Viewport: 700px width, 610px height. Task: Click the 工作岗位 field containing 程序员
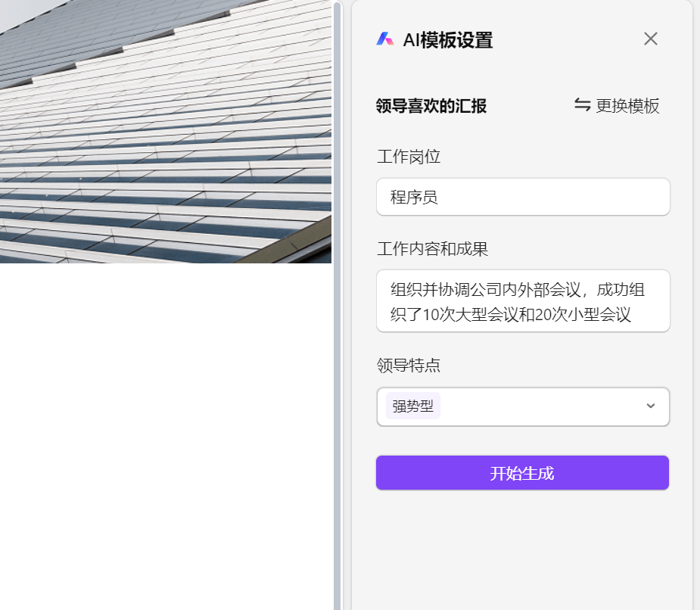click(x=523, y=197)
